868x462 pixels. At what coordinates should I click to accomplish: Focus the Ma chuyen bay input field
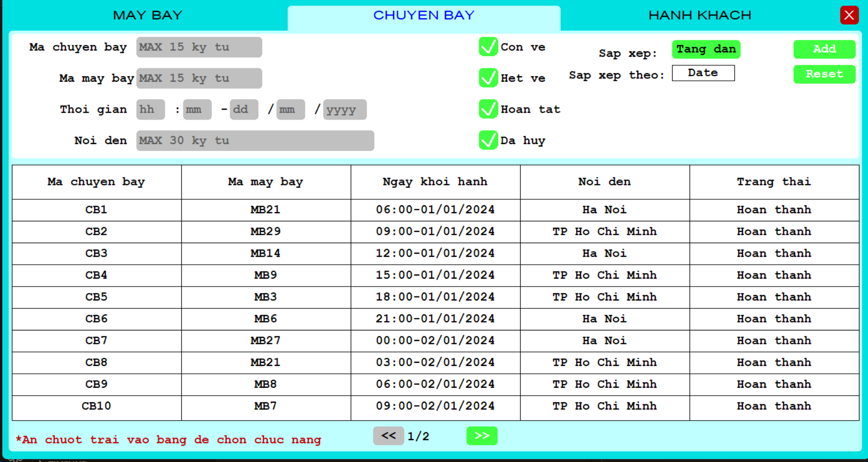click(x=199, y=47)
